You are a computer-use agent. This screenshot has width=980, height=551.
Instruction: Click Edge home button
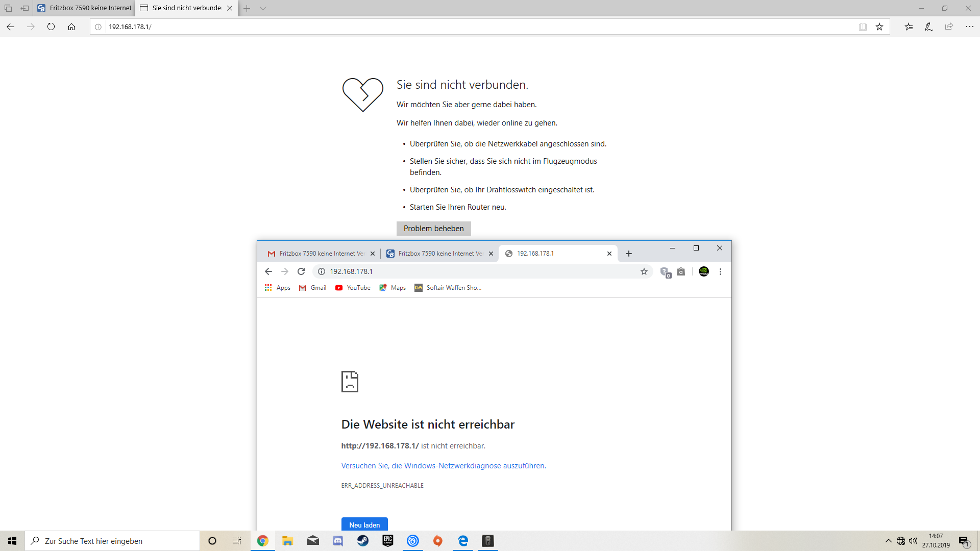pyautogui.click(x=71, y=27)
